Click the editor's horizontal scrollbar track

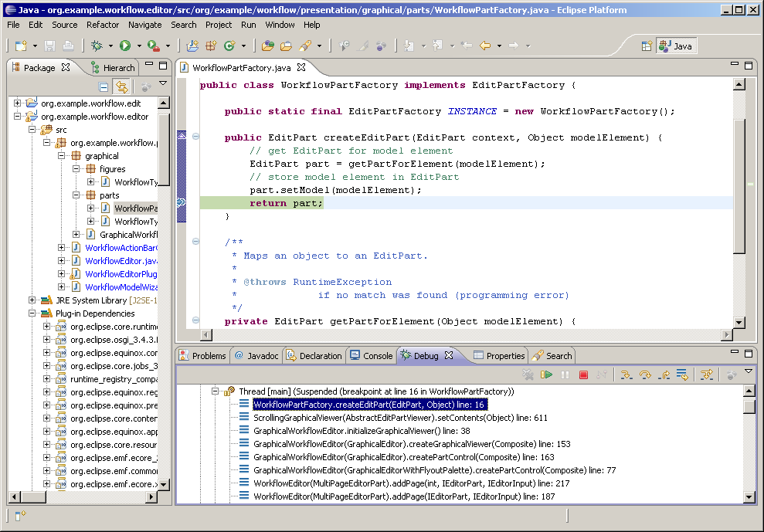[x=463, y=335]
